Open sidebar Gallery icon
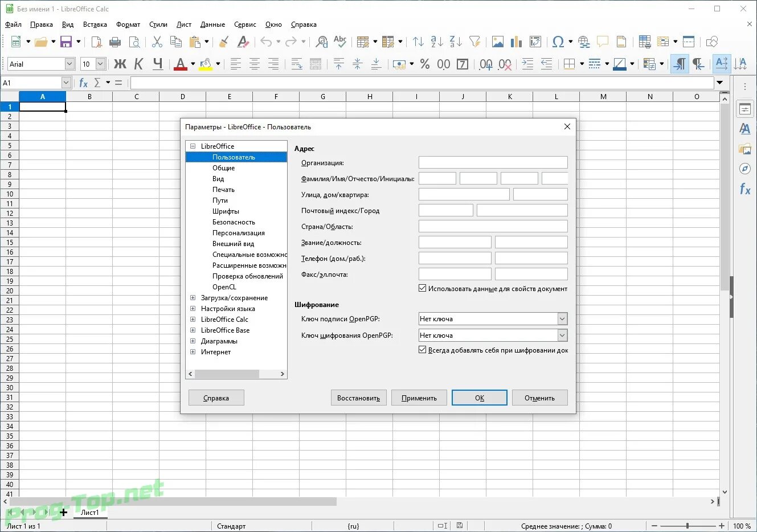The width and height of the screenshot is (757, 532). (744, 149)
